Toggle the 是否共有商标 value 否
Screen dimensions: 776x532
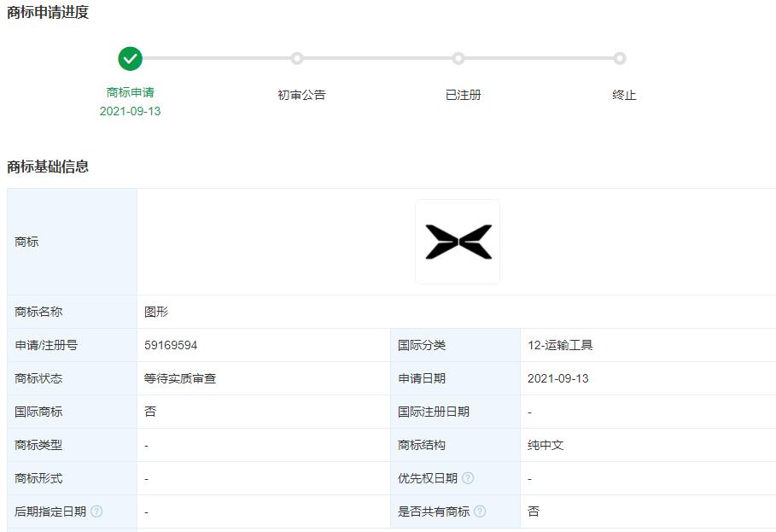tap(532, 512)
